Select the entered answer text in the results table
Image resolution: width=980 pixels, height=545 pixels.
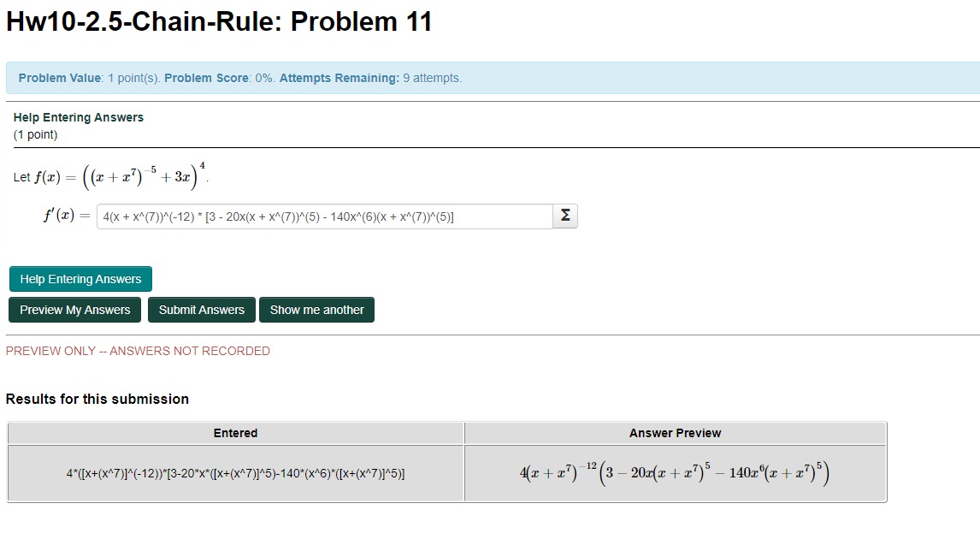(x=235, y=474)
